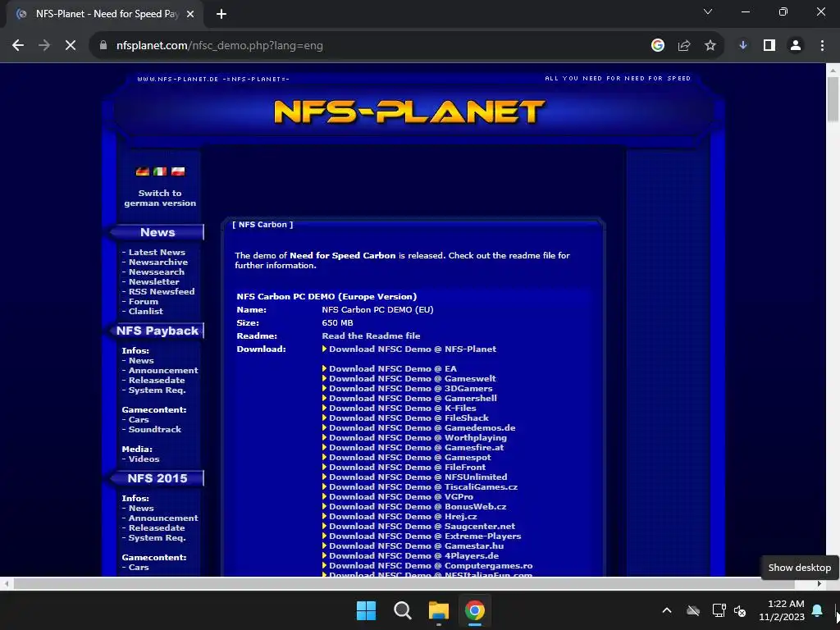Expand the system tray hidden icons chevron
Viewport: 840px width, 630px height.
[667, 610]
